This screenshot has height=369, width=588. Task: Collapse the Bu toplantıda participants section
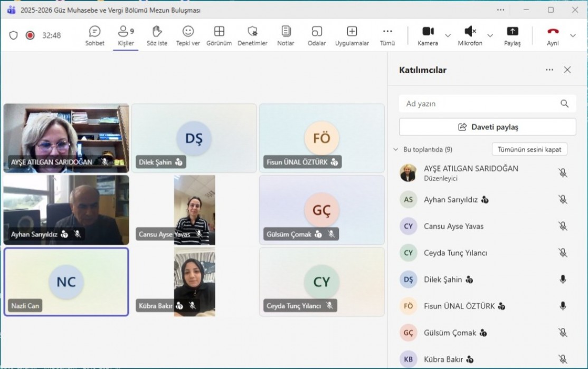[x=395, y=150]
